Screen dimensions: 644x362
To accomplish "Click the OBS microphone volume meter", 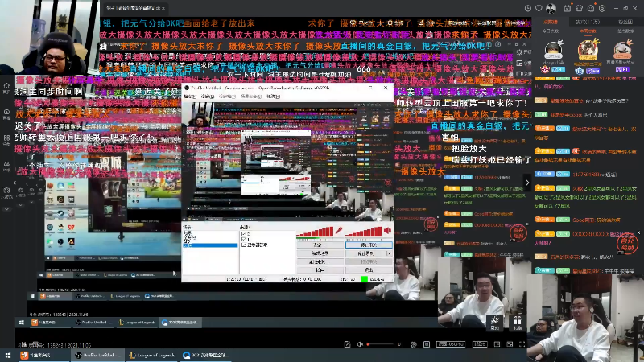I will pos(315,232).
